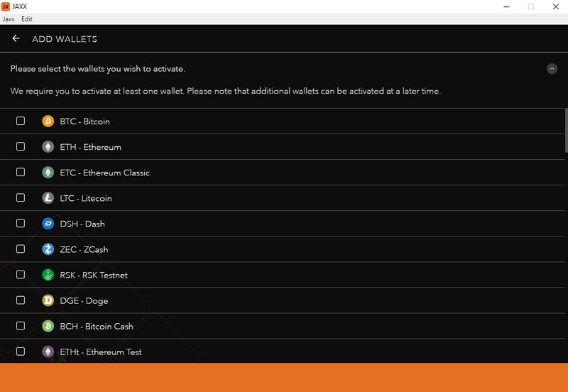Click the Bitcoin Cash coin icon

48,326
